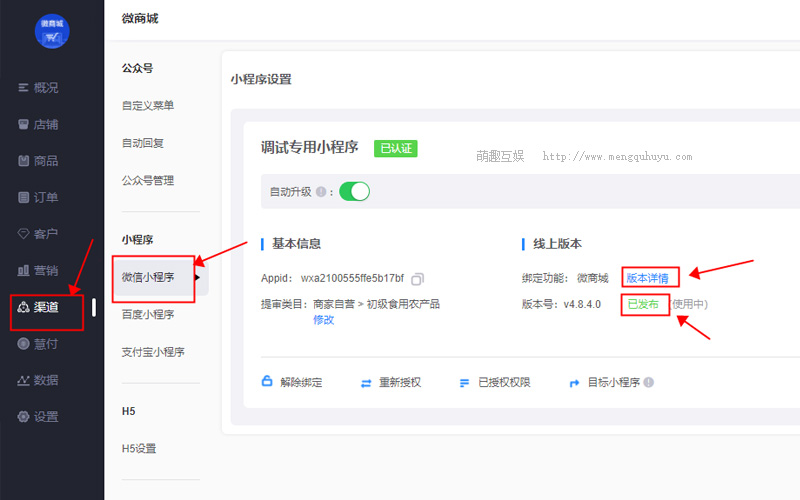Viewport: 800px width, 500px height.
Task: Open 订单 section in sidebar
Action: pyautogui.click(x=46, y=197)
